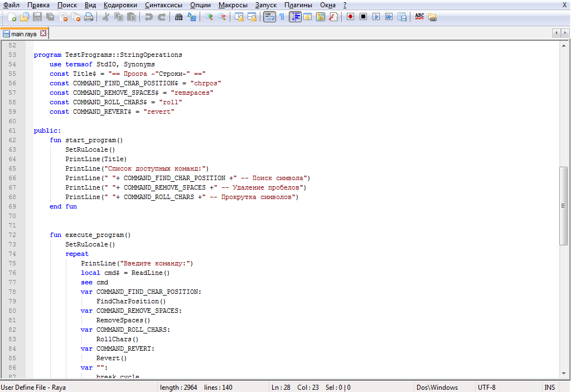This screenshot has width=571, height=392.
Task: Open user defined language icon
Action: click(308, 17)
